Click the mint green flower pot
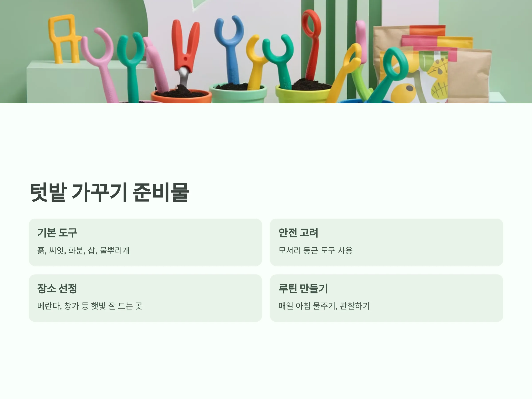 (238, 94)
